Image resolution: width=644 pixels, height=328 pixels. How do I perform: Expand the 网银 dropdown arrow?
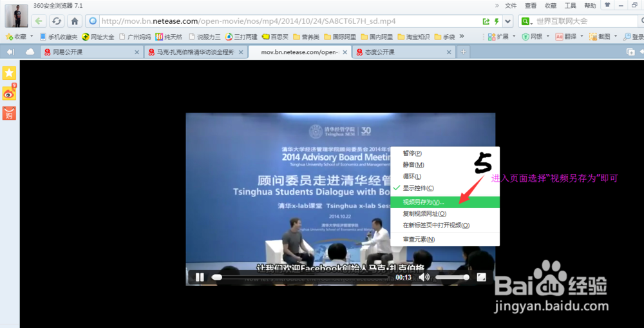[x=548, y=37]
